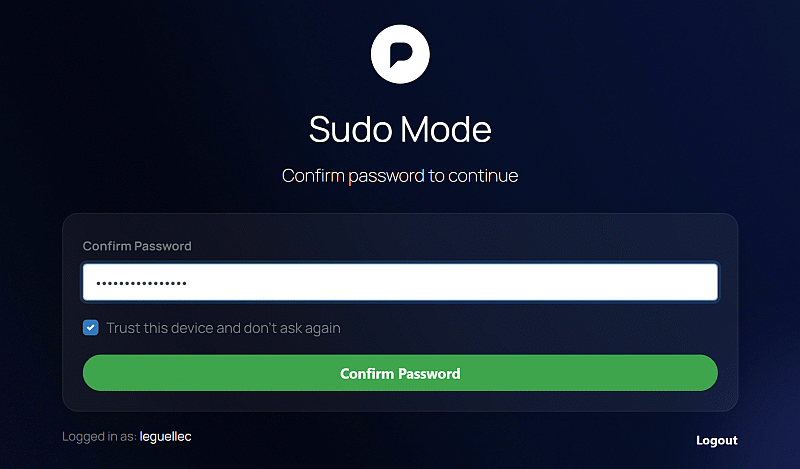The height and width of the screenshot is (469, 800).
Task: Click the username leguellec
Action: click(165, 437)
